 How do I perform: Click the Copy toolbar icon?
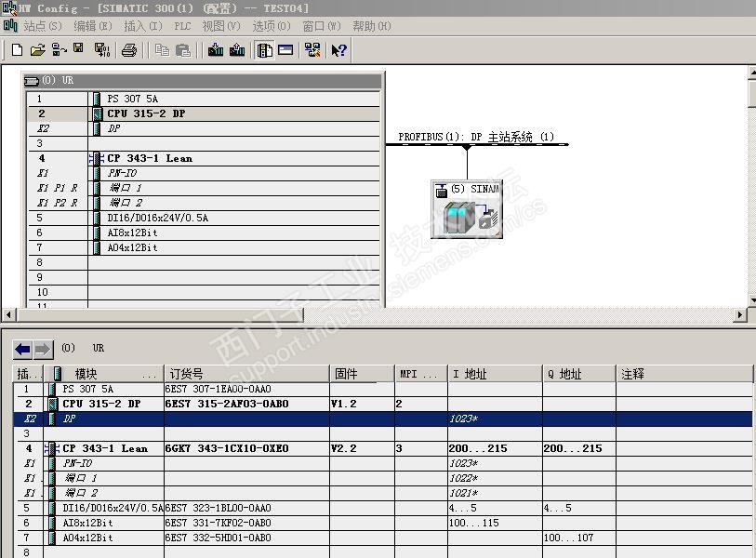point(162,50)
